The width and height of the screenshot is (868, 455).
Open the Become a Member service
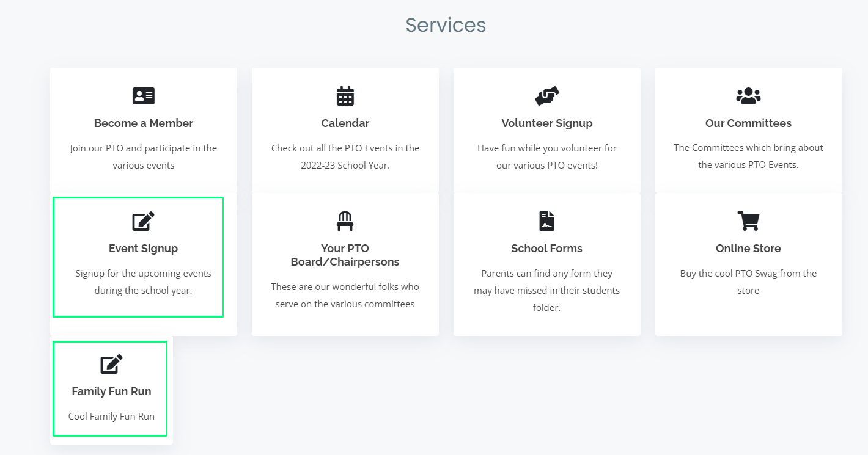point(143,123)
